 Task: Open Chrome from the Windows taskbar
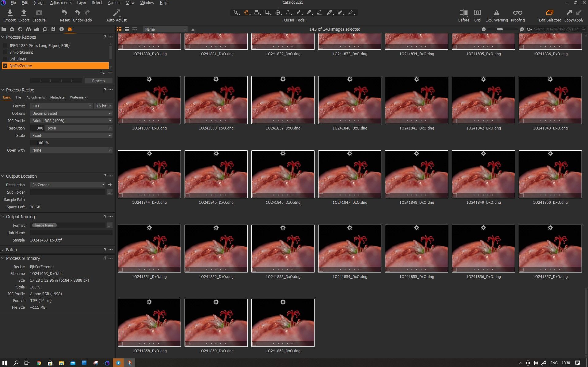39,363
